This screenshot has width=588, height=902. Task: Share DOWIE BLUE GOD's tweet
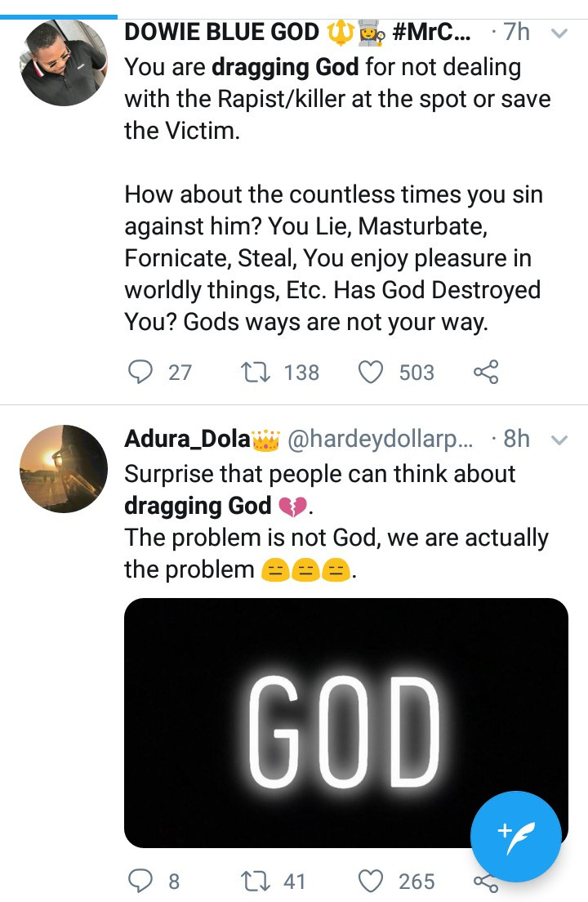[x=485, y=373]
